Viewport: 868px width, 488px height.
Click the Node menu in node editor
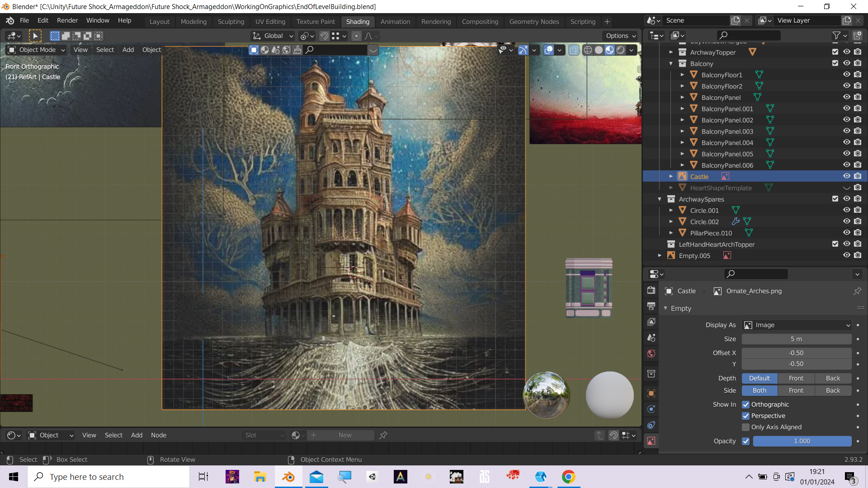(159, 435)
